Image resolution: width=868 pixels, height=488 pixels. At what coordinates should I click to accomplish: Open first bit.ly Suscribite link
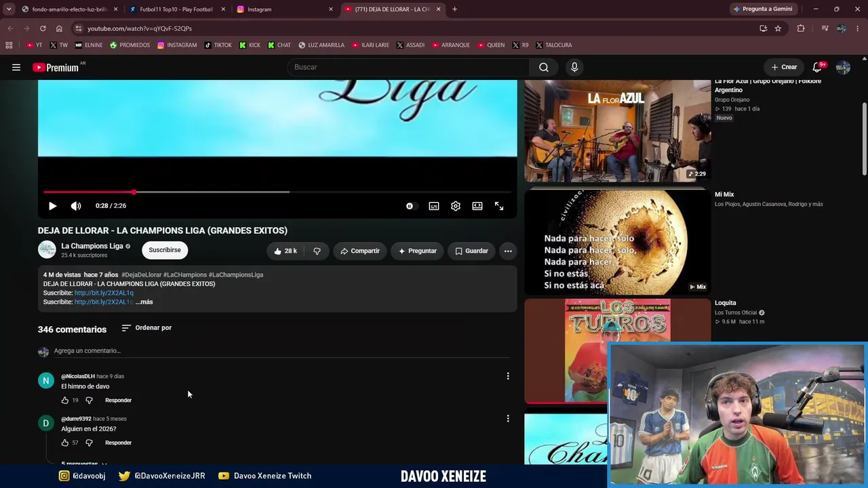point(104,293)
